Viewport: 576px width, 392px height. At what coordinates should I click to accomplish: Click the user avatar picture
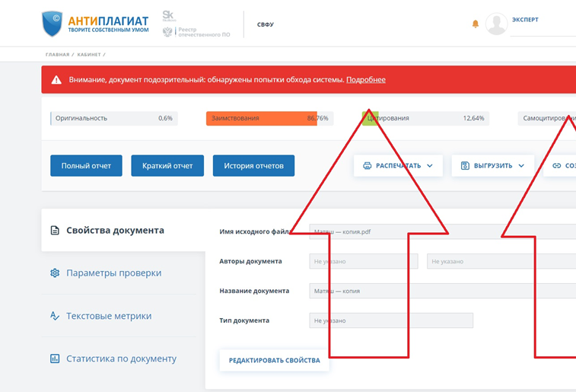coord(496,24)
